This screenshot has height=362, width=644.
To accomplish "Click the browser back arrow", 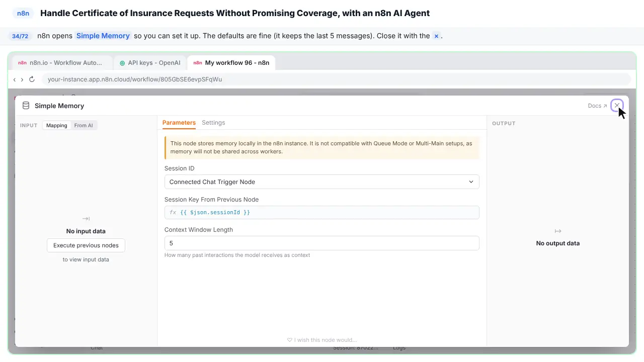I will (x=15, y=79).
